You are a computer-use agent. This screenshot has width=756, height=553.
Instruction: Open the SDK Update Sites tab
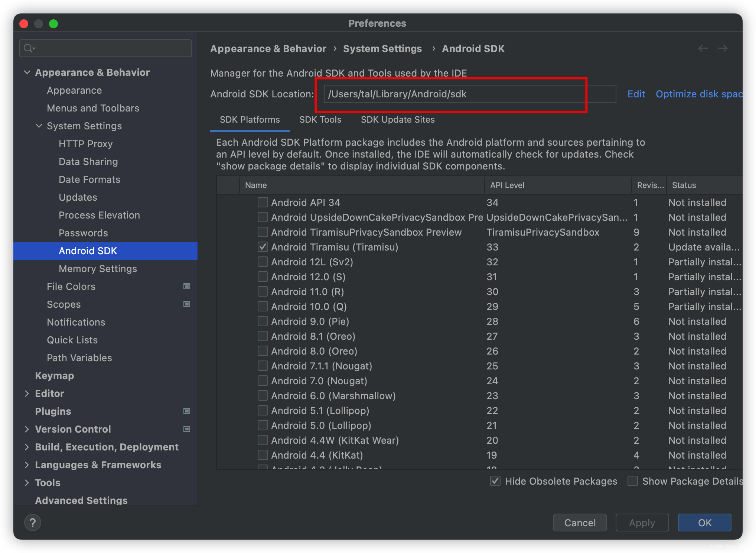pyautogui.click(x=397, y=120)
